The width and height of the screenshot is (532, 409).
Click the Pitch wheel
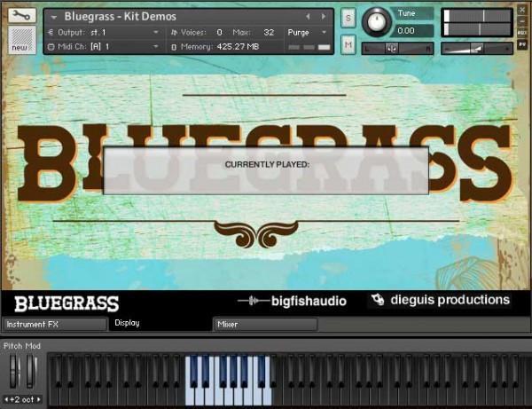pos(13,372)
